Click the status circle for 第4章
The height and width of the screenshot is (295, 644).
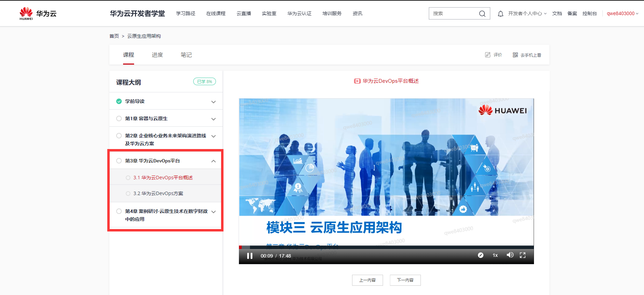click(119, 211)
